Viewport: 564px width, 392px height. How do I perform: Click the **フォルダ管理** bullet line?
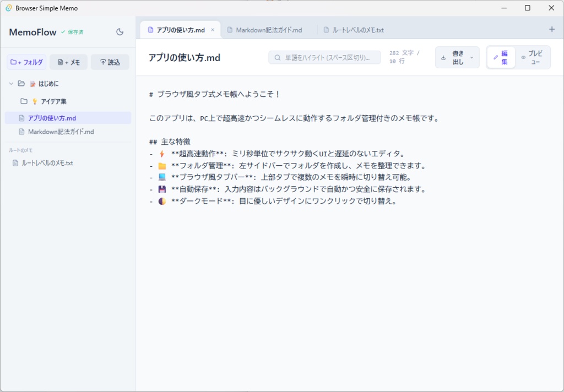point(288,165)
